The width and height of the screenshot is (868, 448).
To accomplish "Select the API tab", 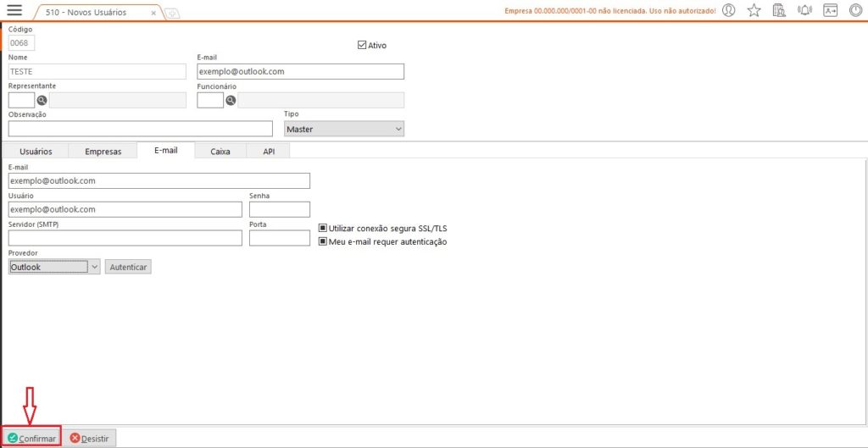I will (269, 151).
